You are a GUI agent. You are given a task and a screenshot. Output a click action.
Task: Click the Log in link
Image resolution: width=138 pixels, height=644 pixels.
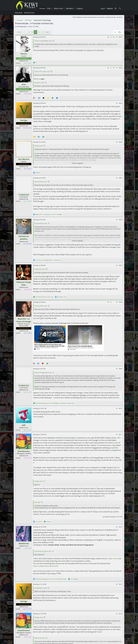103,8
